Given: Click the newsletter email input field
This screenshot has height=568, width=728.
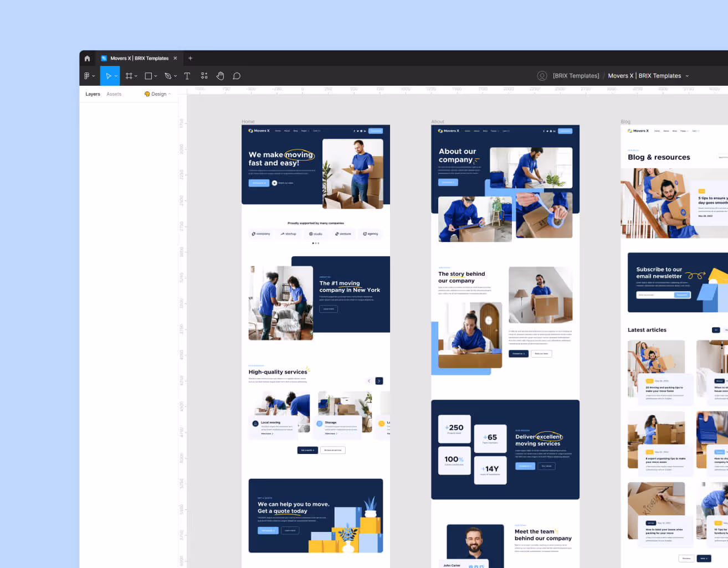Looking at the screenshot, I should [655, 295].
